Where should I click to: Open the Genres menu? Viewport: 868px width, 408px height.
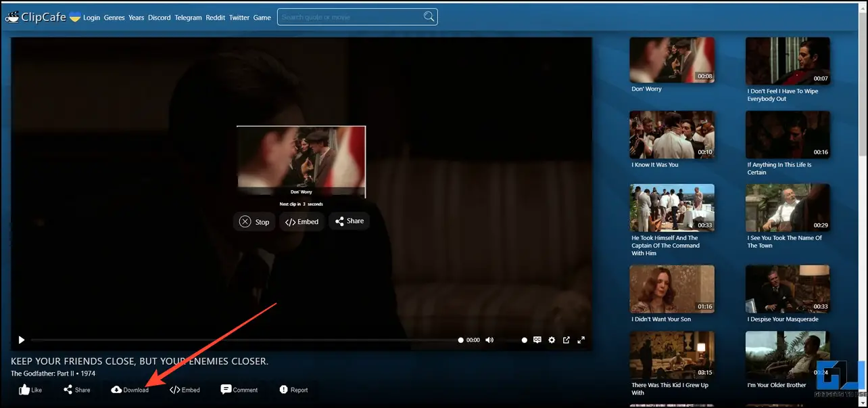coord(114,18)
